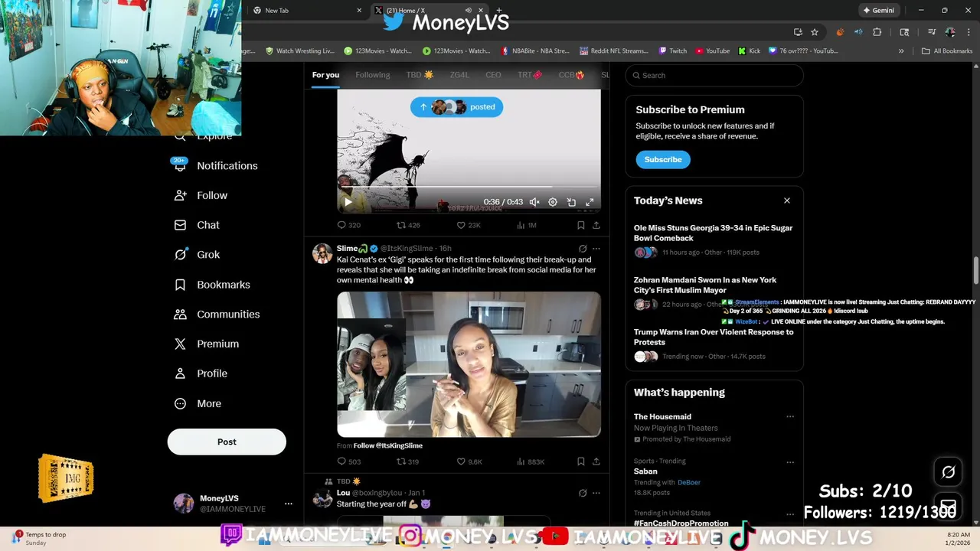Toggle picture-in-picture on the video
The image size is (980, 551).
pyautogui.click(x=571, y=202)
